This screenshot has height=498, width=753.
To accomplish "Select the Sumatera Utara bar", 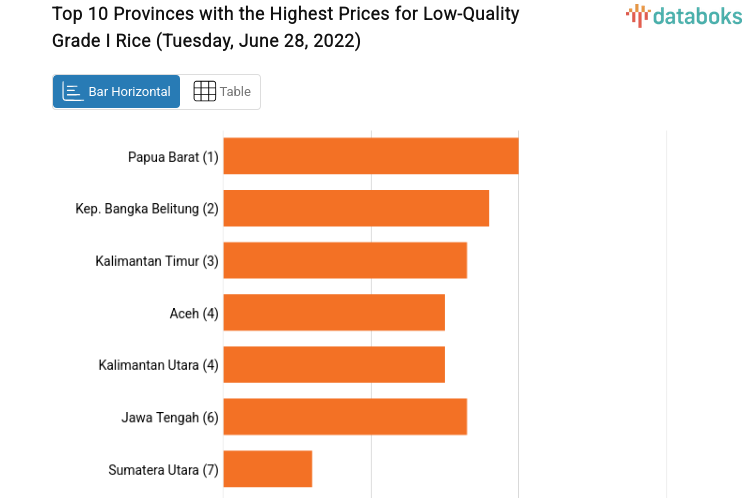I will tap(267, 468).
